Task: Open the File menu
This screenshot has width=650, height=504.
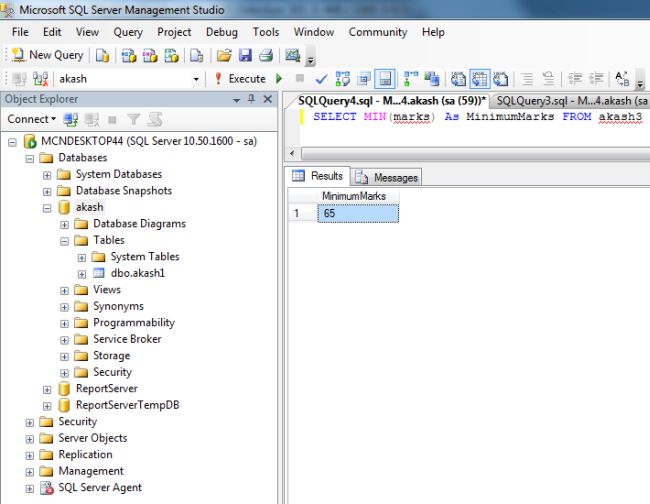Action: point(20,32)
